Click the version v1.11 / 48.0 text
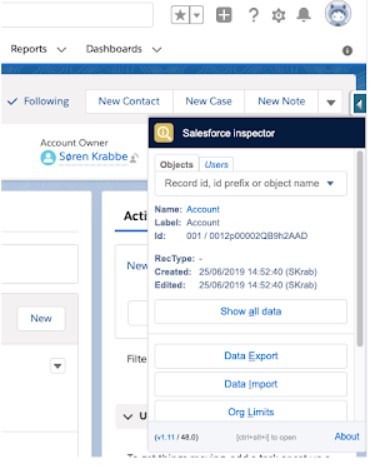Screen dimensions: 369x473 click(x=176, y=437)
